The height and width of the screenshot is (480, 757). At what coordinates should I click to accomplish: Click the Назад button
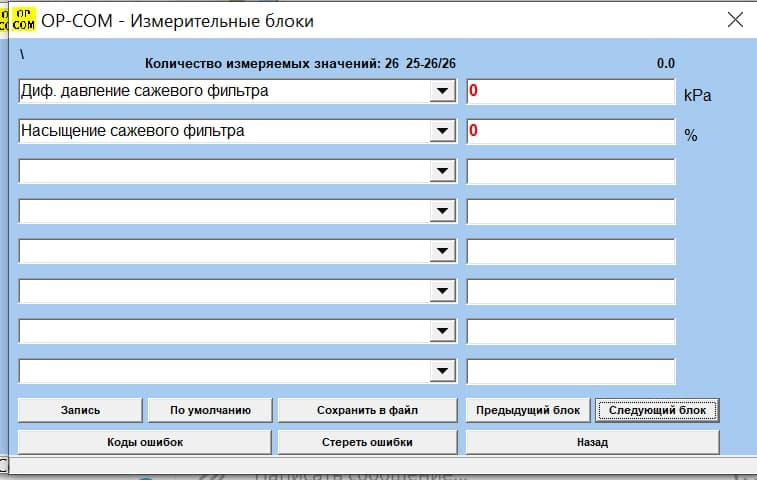[592, 442]
